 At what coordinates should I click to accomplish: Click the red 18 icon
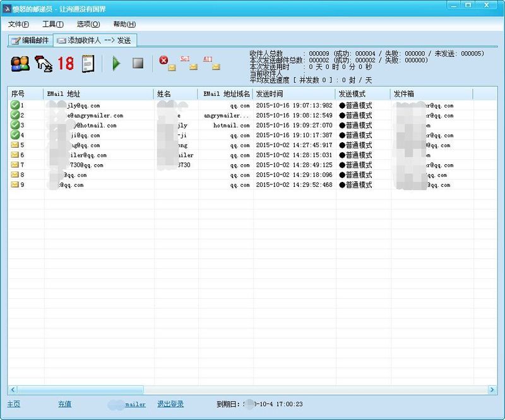66,63
